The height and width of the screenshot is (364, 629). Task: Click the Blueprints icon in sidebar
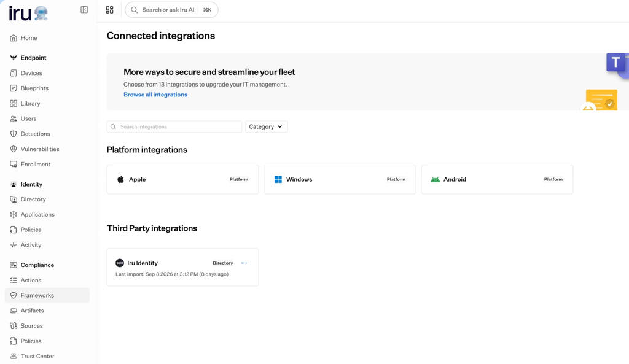coord(14,88)
